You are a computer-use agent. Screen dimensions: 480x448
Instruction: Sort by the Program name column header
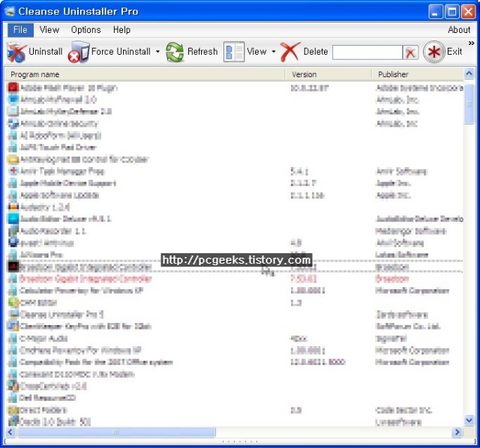point(145,74)
